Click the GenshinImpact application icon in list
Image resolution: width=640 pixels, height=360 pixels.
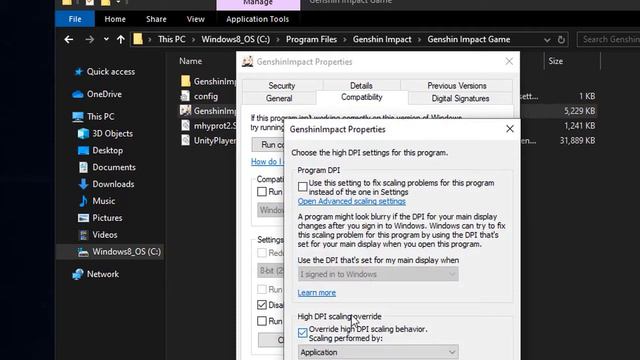[186, 111]
